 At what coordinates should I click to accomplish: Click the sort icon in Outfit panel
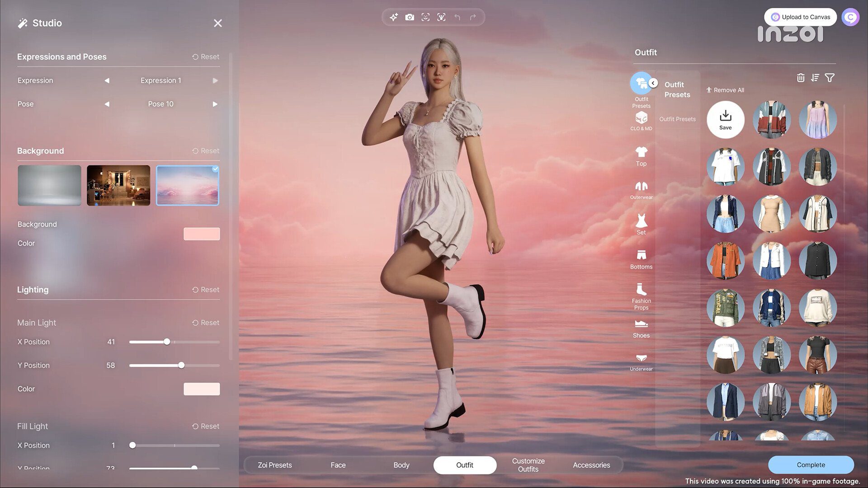point(815,77)
